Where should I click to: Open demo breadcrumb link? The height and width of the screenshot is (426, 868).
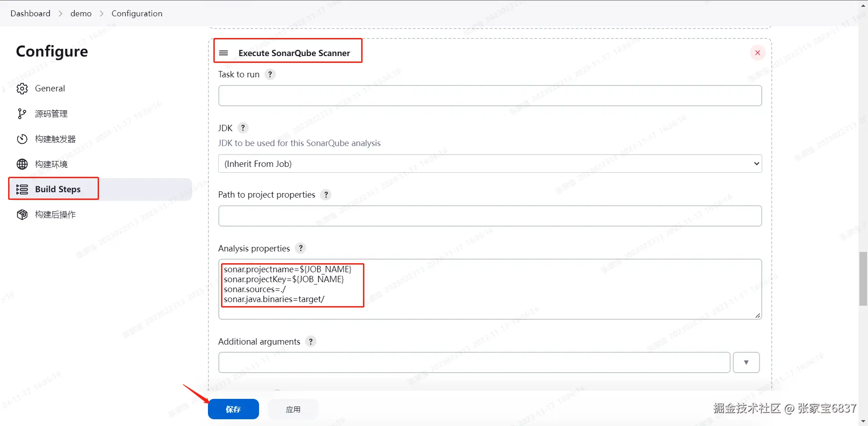click(81, 14)
